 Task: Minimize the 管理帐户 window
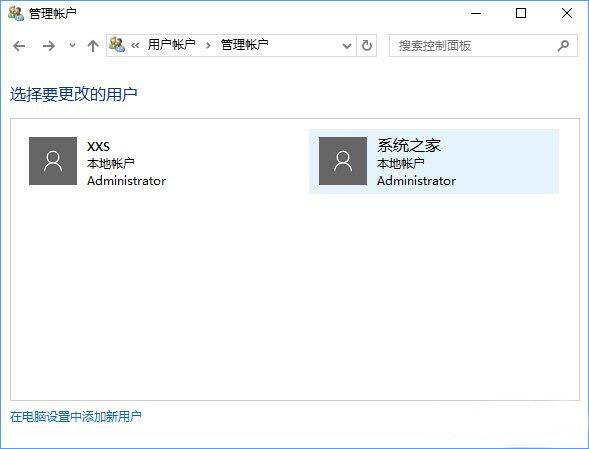click(x=476, y=13)
